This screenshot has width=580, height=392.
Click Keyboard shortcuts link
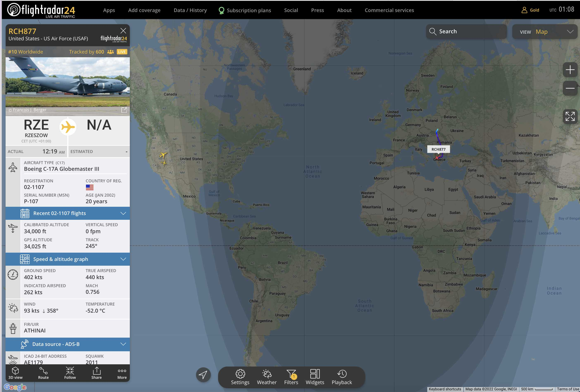pyautogui.click(x=445, y=389)
